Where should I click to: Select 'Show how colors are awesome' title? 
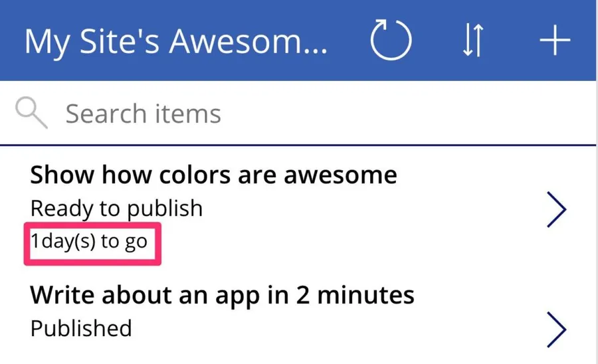tap(213, 175)
